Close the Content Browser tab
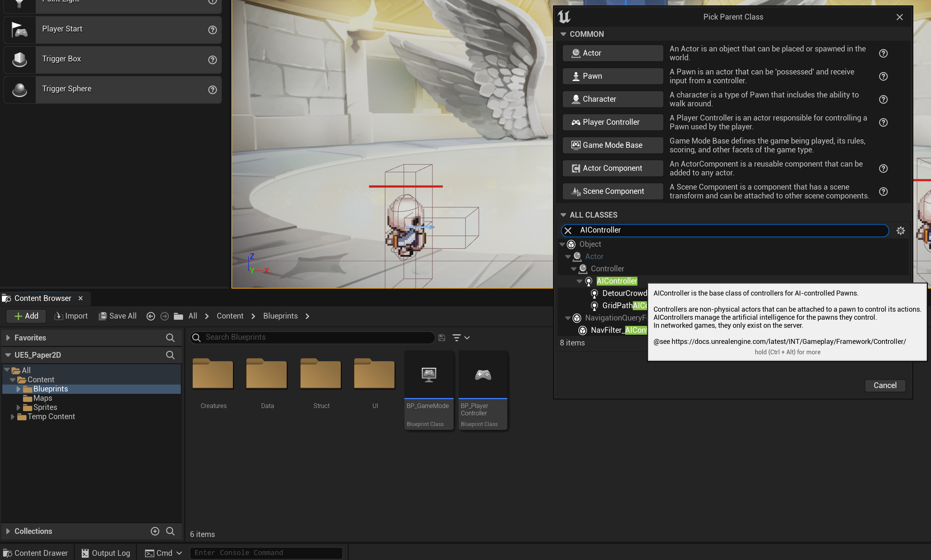Viewport: 931px width, 560px height. pyautogui.click(x=80, y=299)
